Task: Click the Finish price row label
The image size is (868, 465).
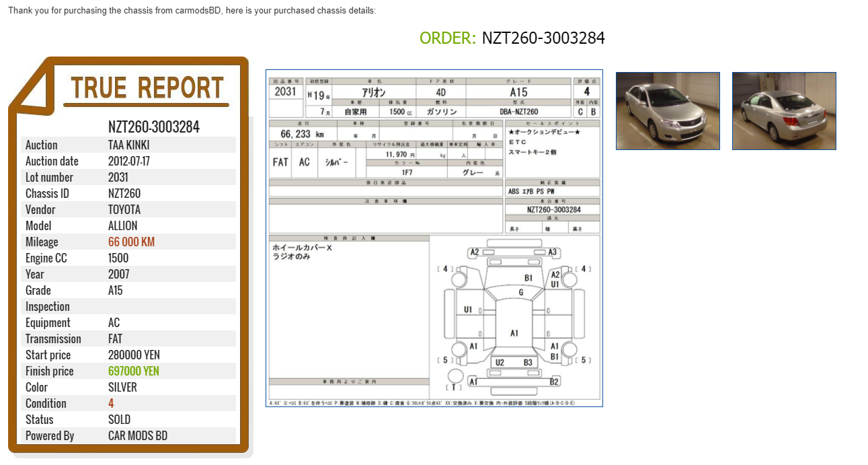Action: [x=50, y=371]
